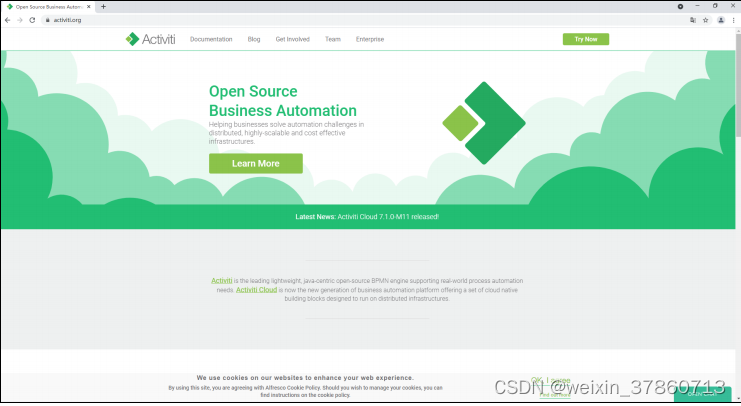Follow the Activiti link in description
The height and width of the screenshot is (406, 741).
click(222, 281)
